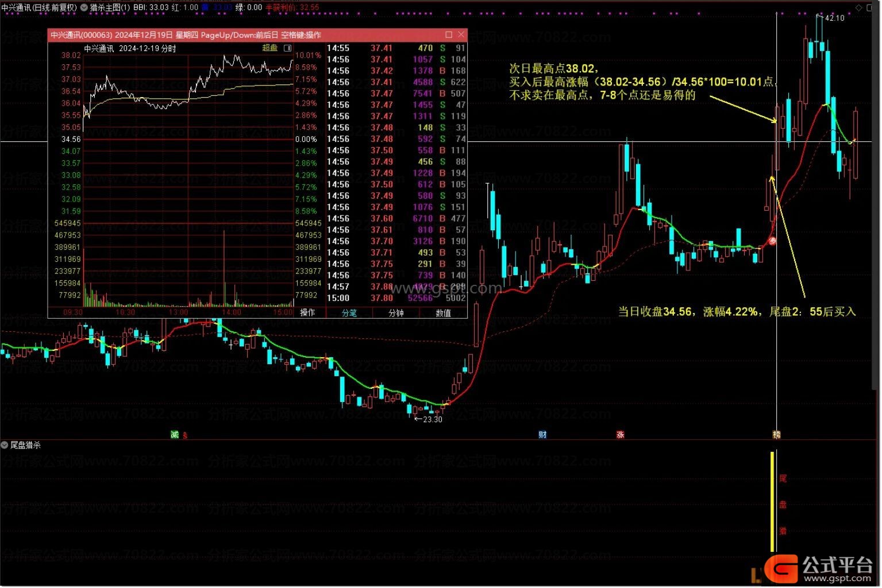Toggle the icon beside 超盘 in intraday popup
This screenshot has width=882, height=588.
pos(288,48)
